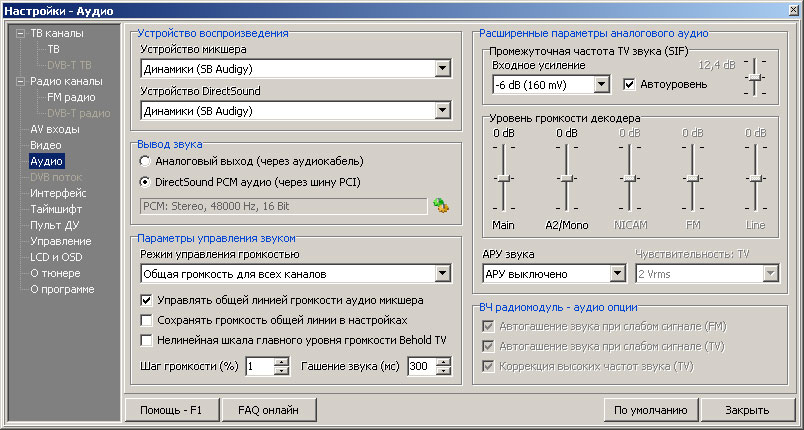Select Аналоговый выход radio button
This screenshot has width=804, height=430.
[147, 161]
